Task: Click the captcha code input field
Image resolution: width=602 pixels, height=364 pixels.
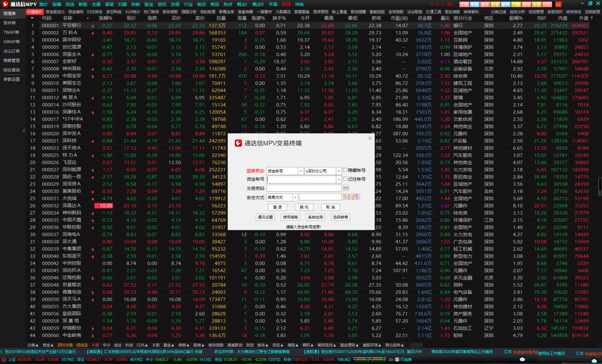Action: (320, 197)
